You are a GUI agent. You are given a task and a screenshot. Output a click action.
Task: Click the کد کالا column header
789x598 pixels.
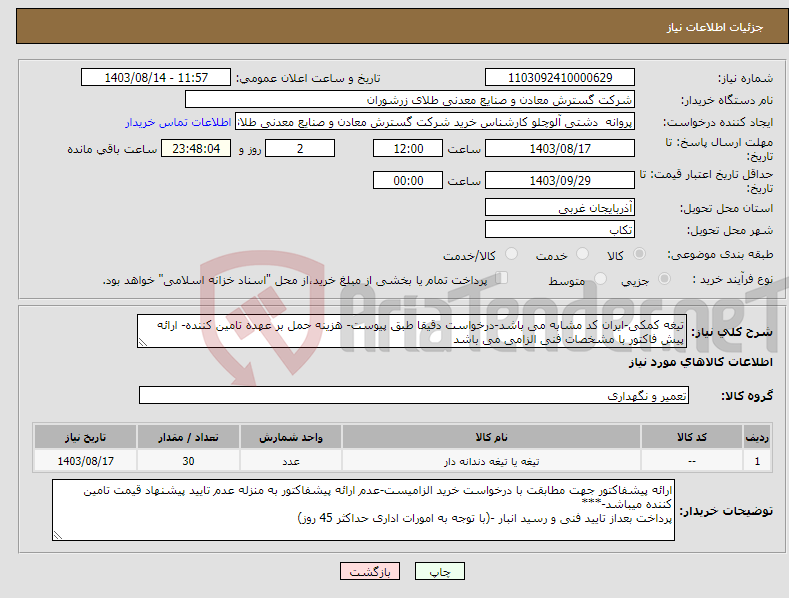(x=692, y=437)
